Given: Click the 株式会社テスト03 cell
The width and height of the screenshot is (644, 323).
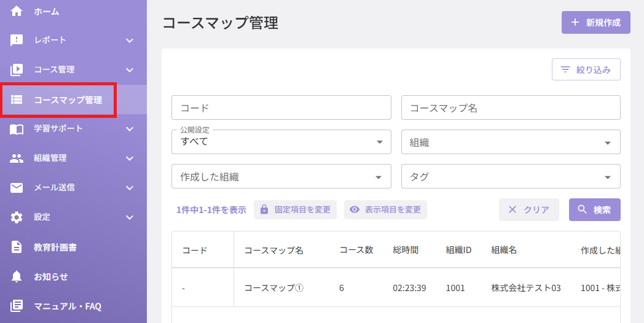Looking at the screenshot, I should 526,288.
